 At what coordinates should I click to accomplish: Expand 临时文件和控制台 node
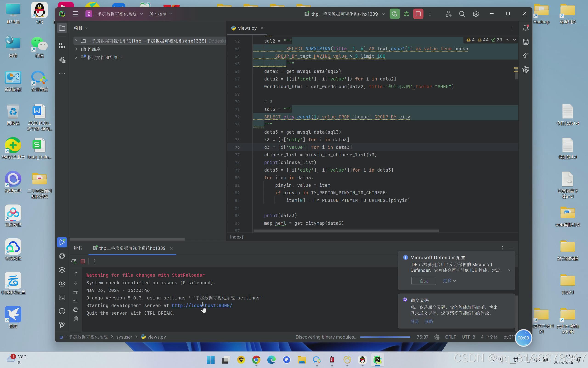[x=76, y=57]
